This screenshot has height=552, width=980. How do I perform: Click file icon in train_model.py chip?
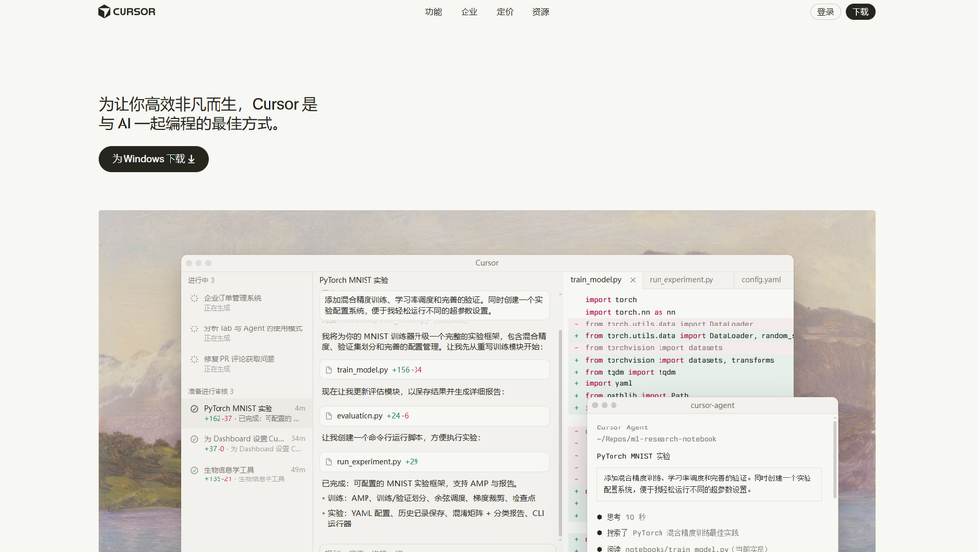coord(329,370)
